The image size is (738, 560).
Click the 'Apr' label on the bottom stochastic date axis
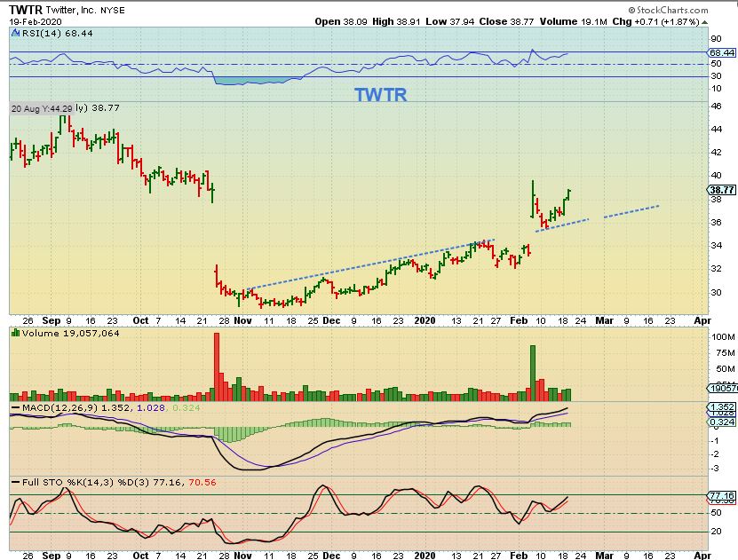click(702, 556)
